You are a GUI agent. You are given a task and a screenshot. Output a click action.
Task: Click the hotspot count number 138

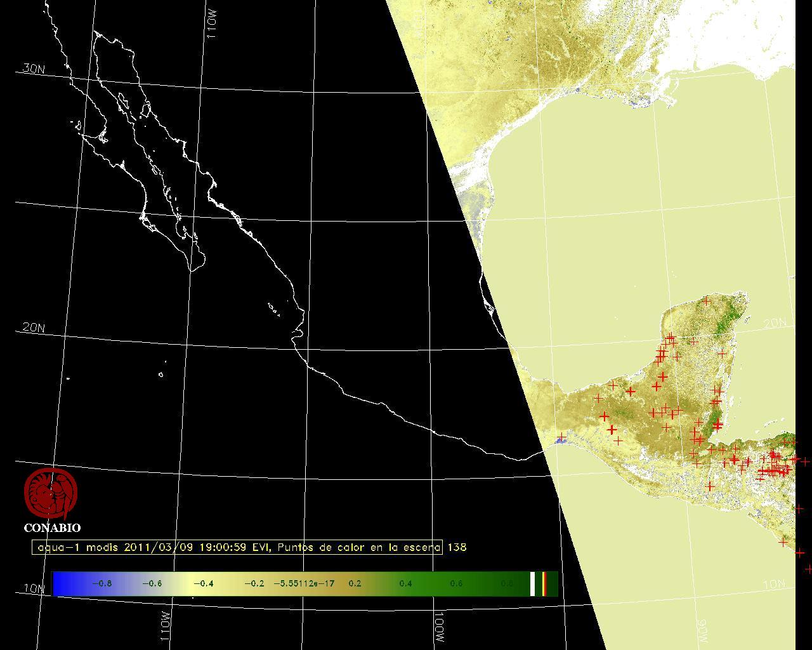tap(457, 547)
